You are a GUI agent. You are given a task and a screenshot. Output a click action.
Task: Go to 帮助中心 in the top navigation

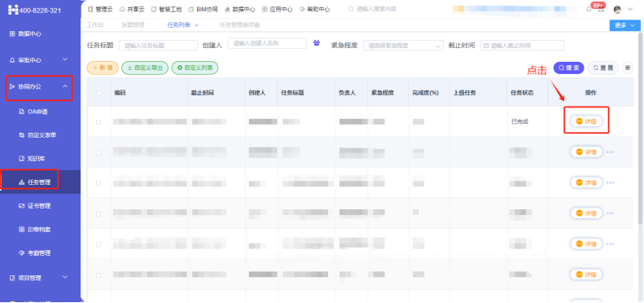314,9
